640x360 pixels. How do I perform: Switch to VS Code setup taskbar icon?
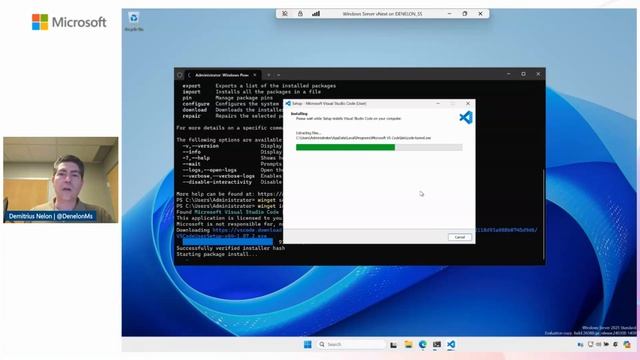(451, 344)
